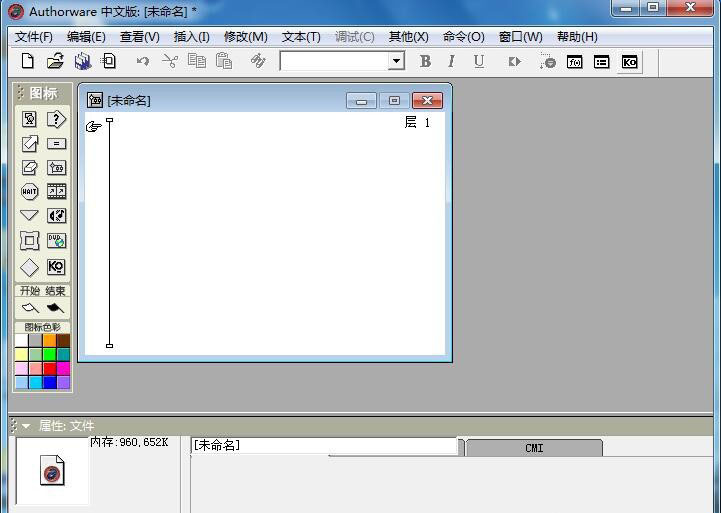Open the 命令(O) menu
Screen dimensions: 721x513
click(x=464, y=37)
